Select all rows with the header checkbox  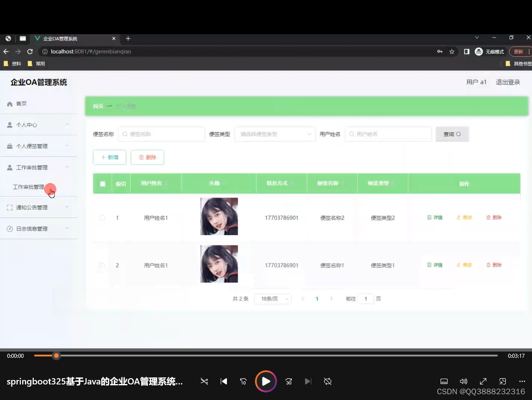(102, 183)
